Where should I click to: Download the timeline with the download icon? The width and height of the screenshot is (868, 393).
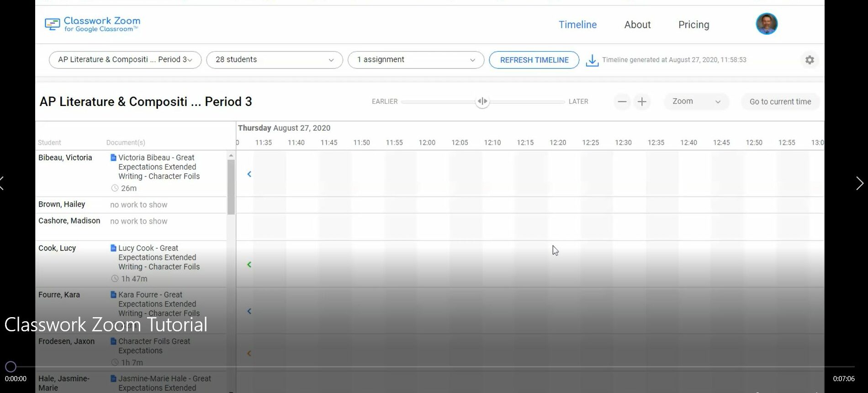click(592, 60)
